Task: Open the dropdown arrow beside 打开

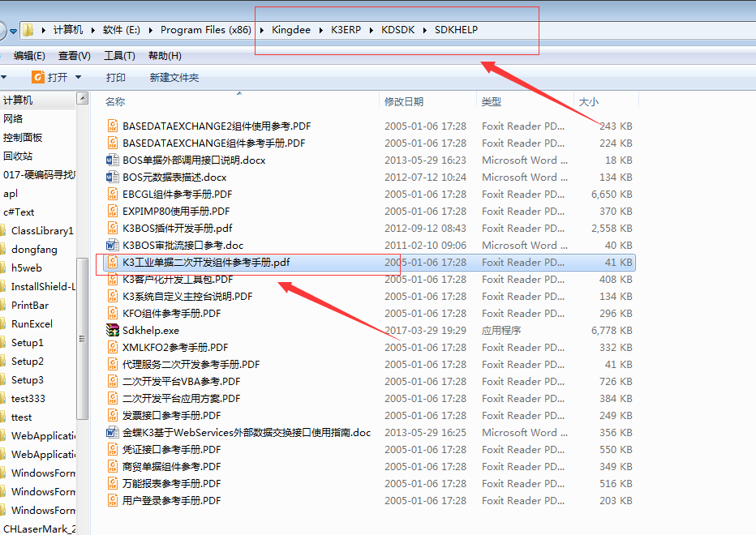Action: pos(78,77)
